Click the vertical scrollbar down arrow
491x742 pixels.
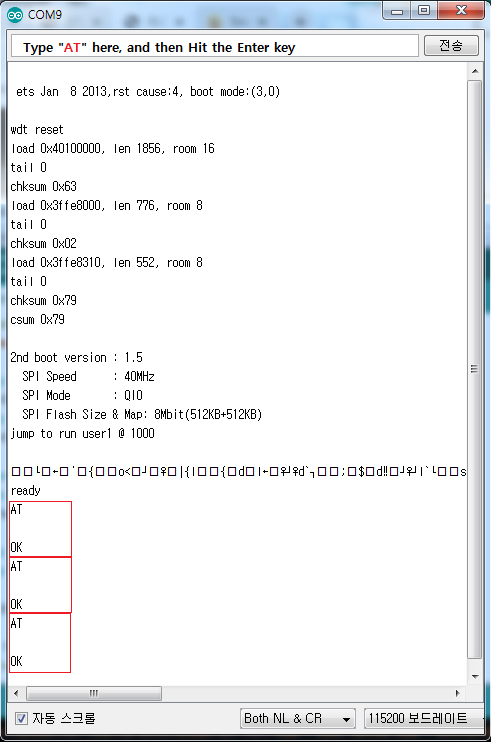click(475, 677)
